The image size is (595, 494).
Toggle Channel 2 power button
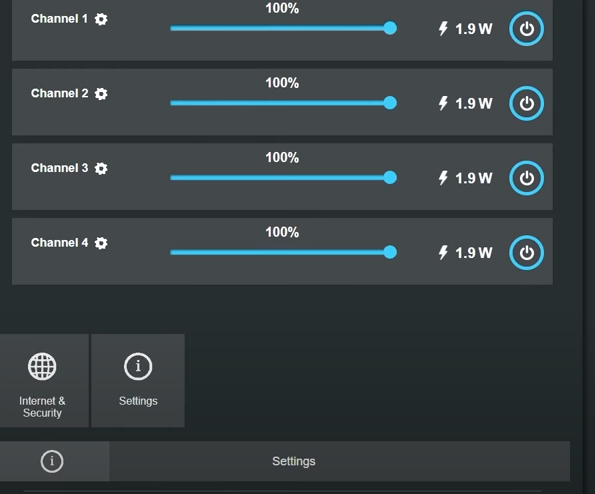[x=526, y=103]
